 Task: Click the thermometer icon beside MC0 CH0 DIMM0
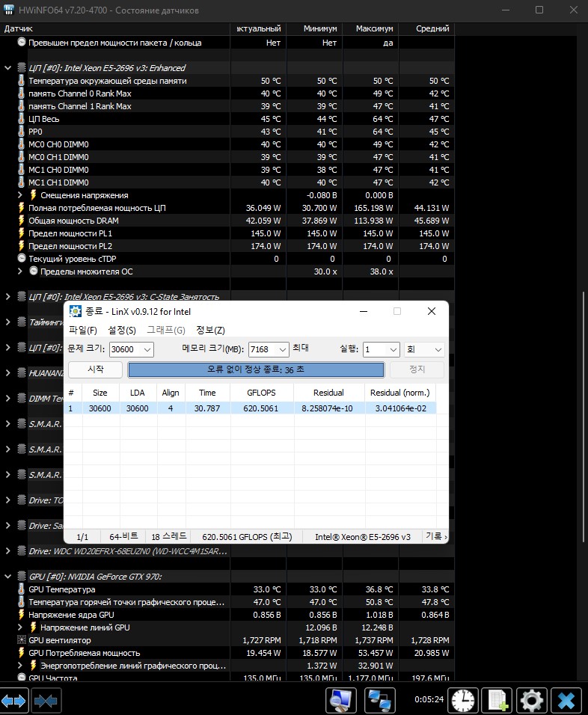click(21, 144)
